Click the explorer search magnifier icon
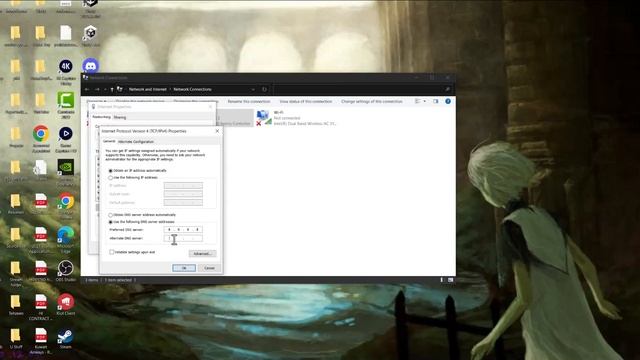Viewport: 640px width, 360px height. pos(447,89)
